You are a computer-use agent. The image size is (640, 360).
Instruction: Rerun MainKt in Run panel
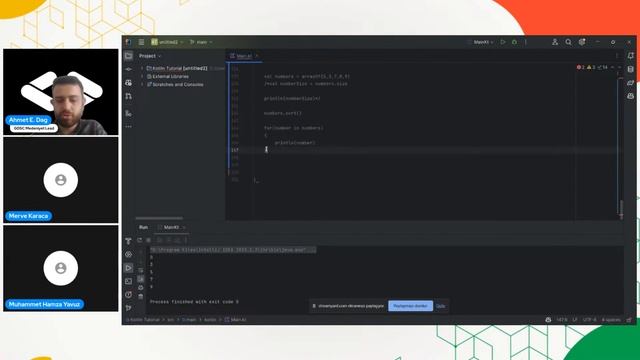pos(140,240)
